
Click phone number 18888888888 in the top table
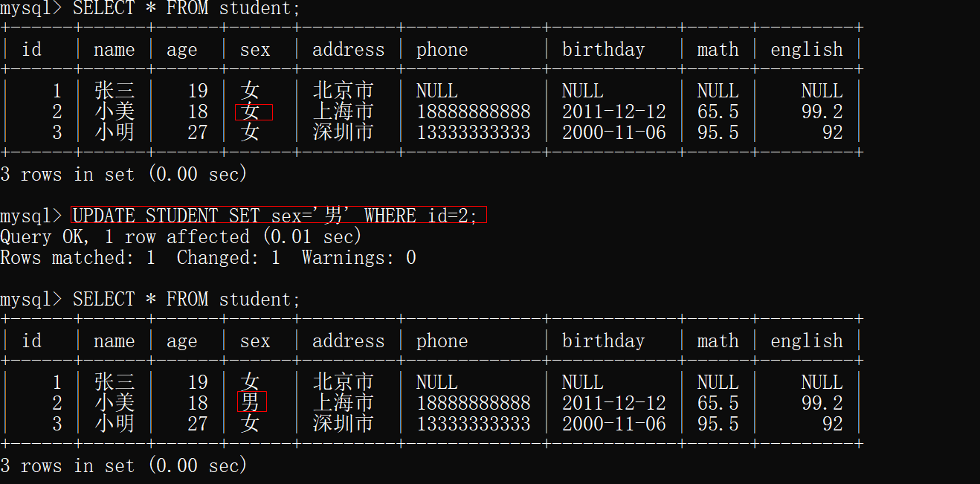pyautogui.click(x=473, y=112)
